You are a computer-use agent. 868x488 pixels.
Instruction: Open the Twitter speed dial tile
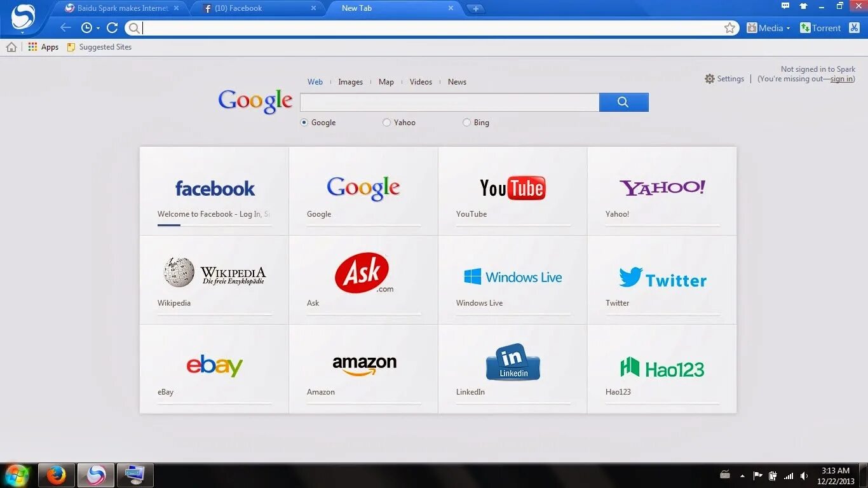pos(662,280)
